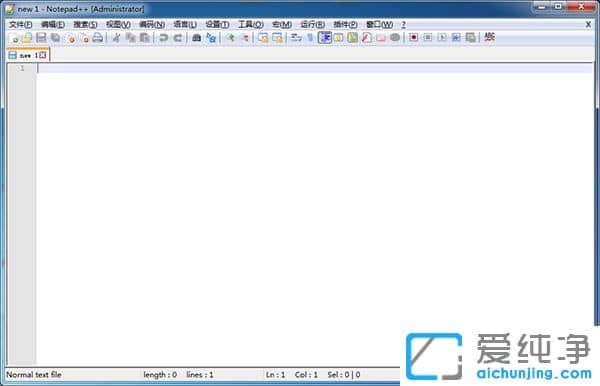Screen dimensions: 600x386
Task: Toggle the highlighted Indent Guide icon
Action: pos(325,37)
